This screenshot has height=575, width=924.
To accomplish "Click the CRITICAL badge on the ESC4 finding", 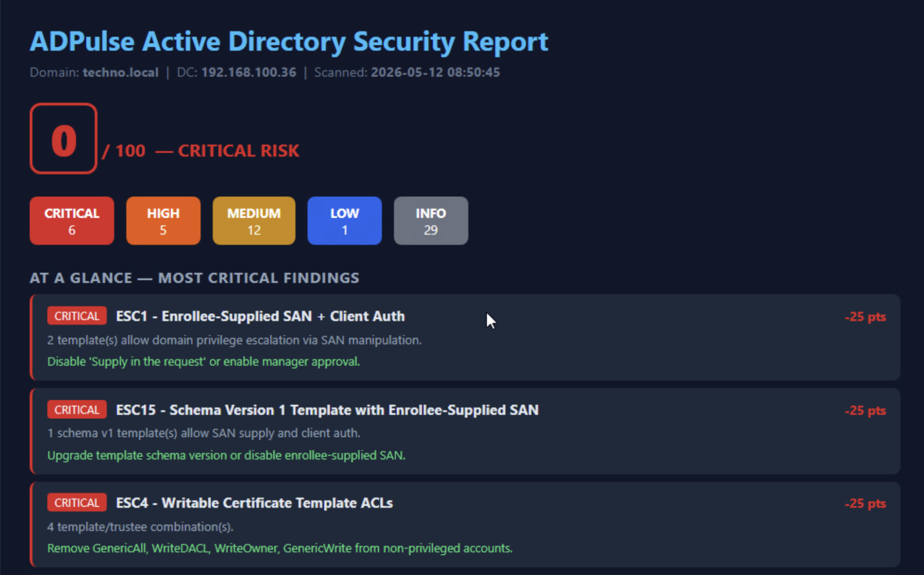I will pyautogui.click(x=77, y=502).
